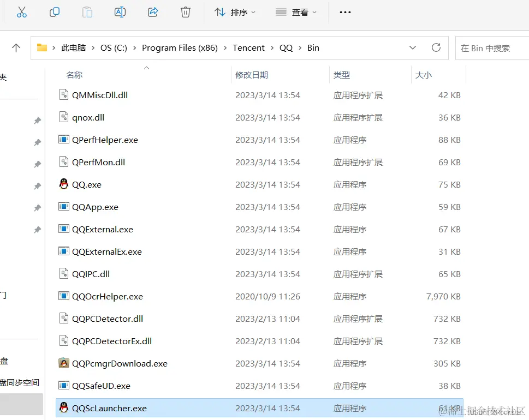Click the Paste clipboard icon

(x=87, y=12)
